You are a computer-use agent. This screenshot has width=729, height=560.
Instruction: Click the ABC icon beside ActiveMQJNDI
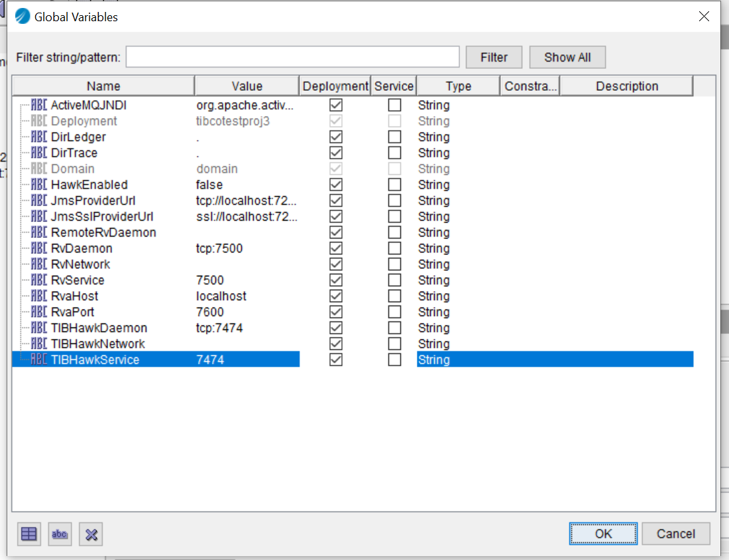pos(39,105)
